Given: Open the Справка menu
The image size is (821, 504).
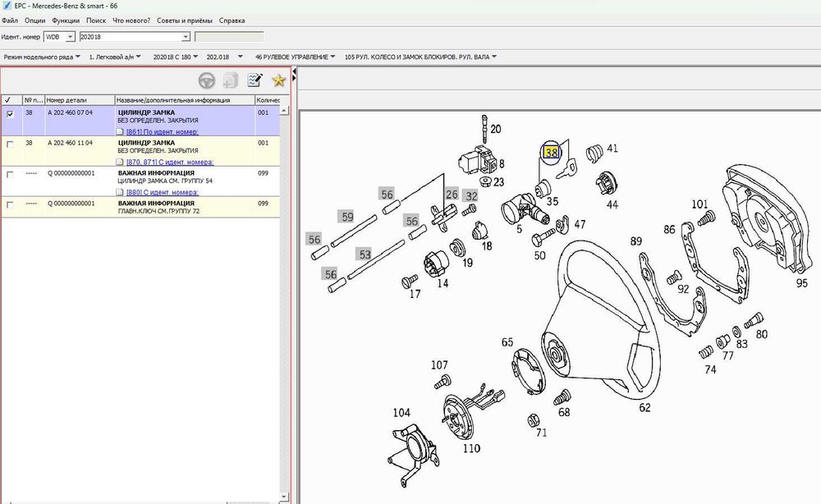Looking at the screenshot, I should click(232, 21).
